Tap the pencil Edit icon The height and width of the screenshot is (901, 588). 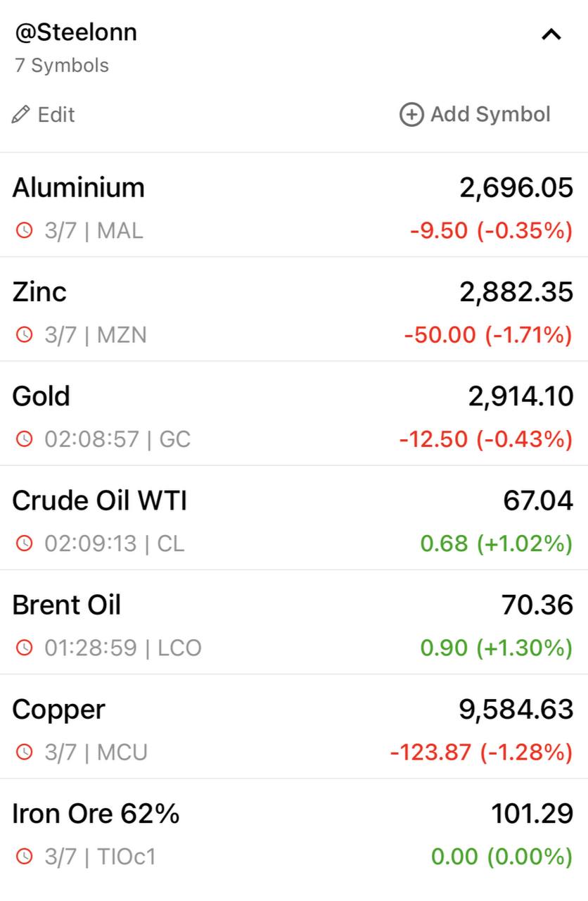(x=21, y=115)
